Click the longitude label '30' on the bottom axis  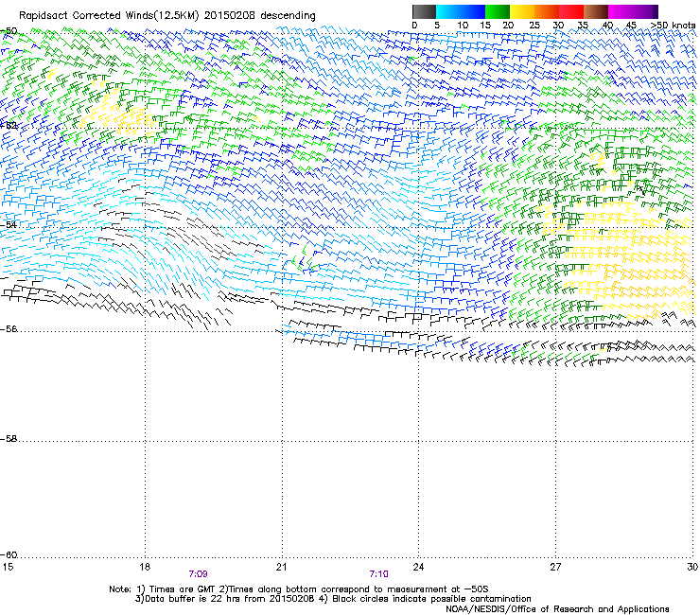click(692, 567)
